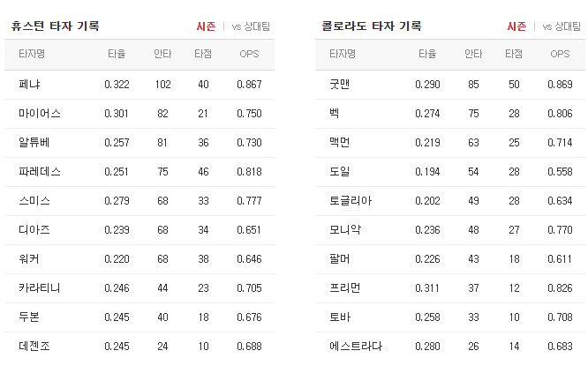The height and width of the screenshot is (373, 588).
Task: Click Houston 타율 column header
Action: point(117,54)
